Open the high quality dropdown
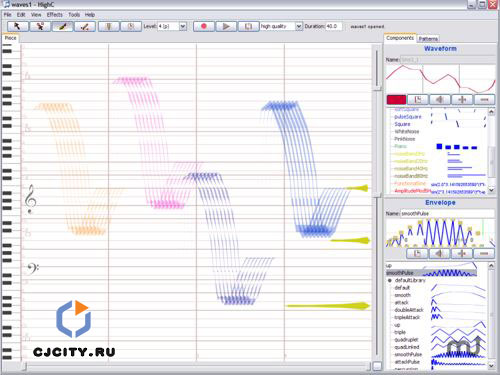Viewport: 500px width, 375px height. (x=299, y=26)
